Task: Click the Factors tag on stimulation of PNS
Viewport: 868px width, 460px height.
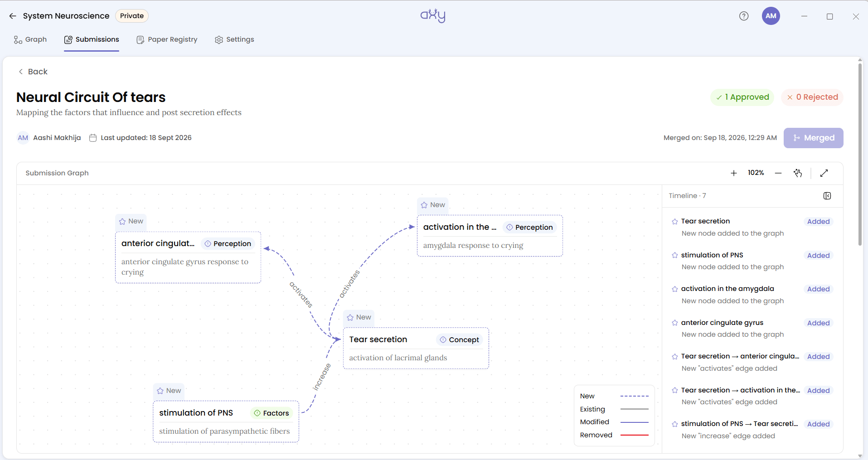Action: pyautogui.click(x=272, y=413)
